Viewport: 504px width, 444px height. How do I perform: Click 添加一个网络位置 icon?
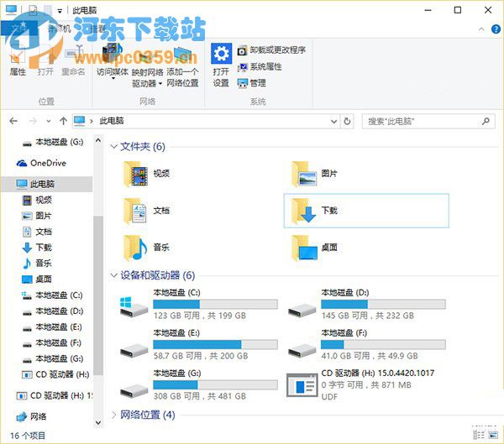pos(182,55)
